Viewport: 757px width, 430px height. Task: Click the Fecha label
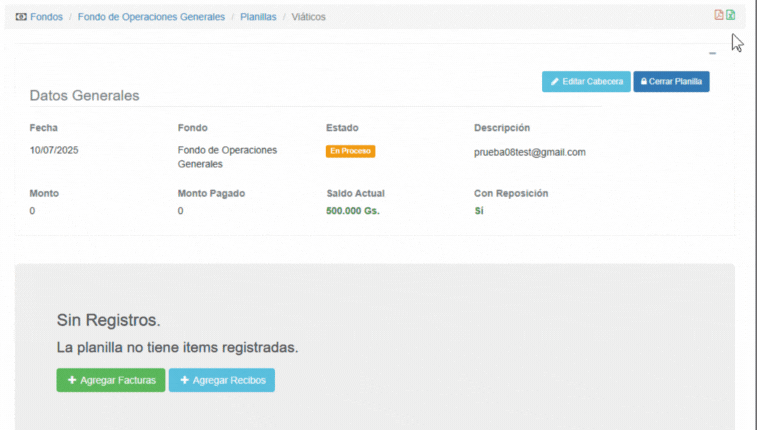pyautogui.click(x=43, y=128)
